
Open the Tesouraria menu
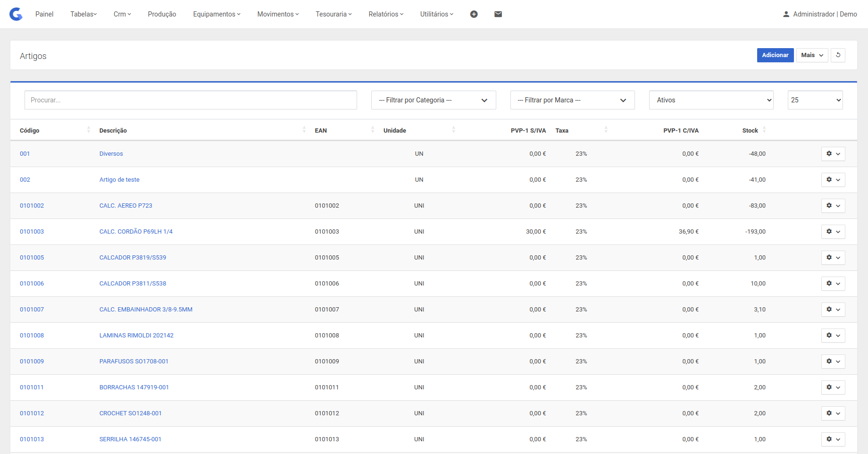coord(334,14)
